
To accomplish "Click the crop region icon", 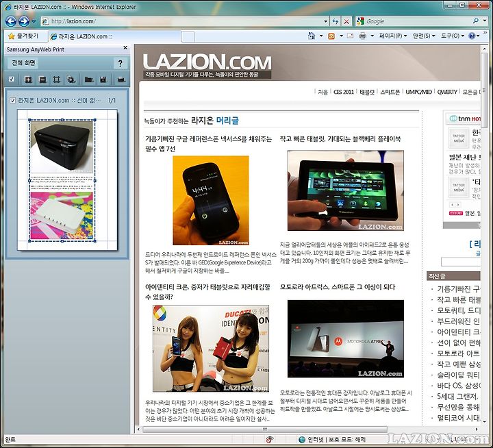I will pos(57,79).
